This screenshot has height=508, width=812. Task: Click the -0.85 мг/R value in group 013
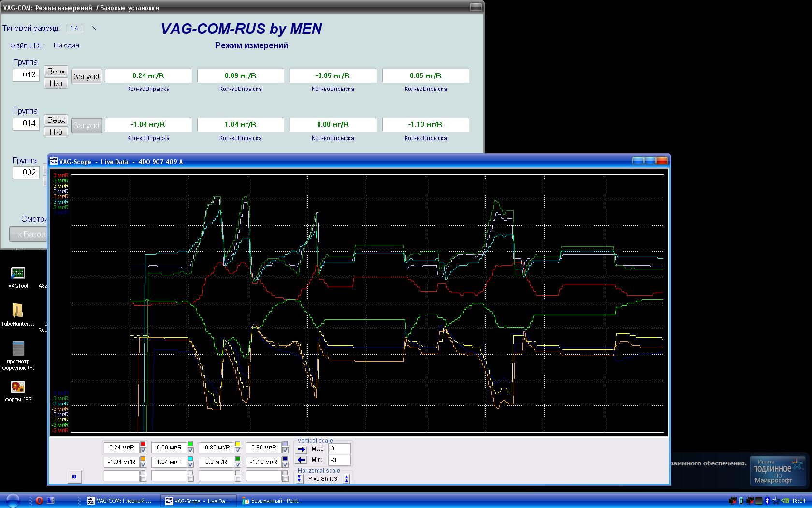333,75
